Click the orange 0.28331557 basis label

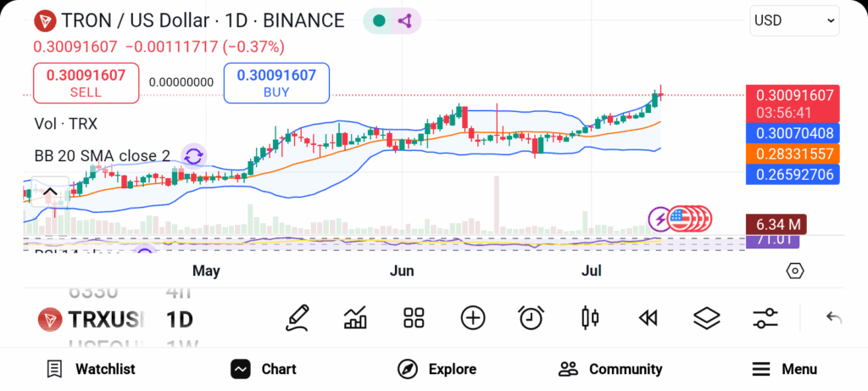pos(793,154)
